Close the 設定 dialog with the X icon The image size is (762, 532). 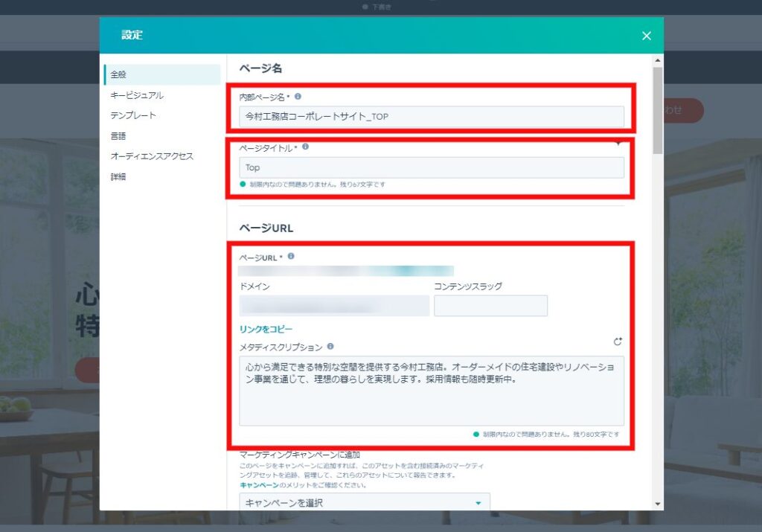646,35
